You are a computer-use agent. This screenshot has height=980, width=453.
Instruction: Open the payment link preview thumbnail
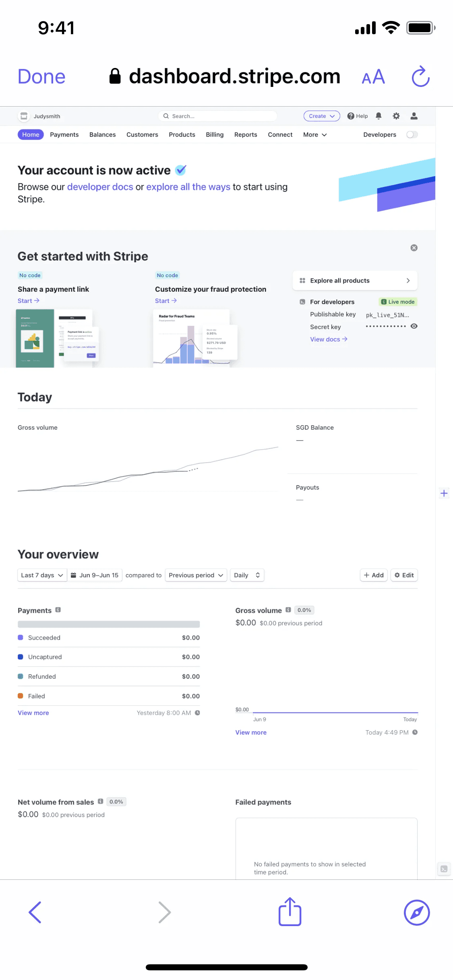click(57, 338)
